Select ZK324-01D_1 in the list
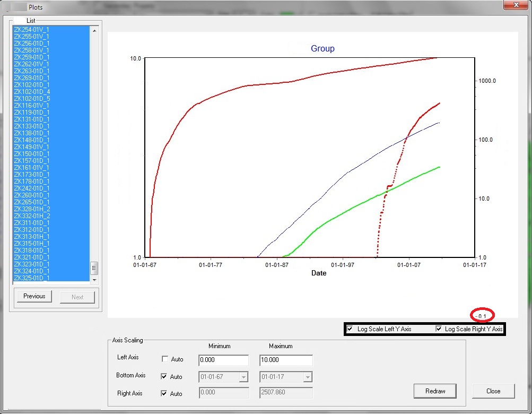532x414 pixels. point(51,271)
